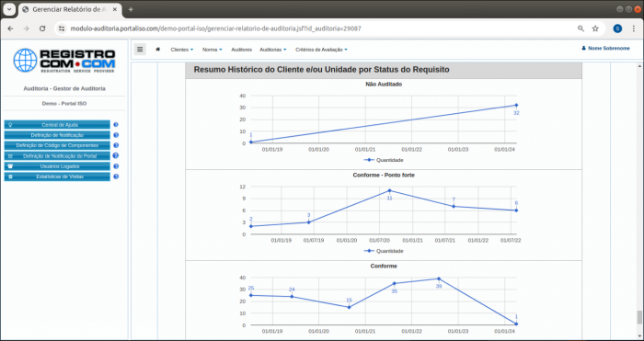Click the Conforme - Ponto forte chart title
The image size is (644, 341).
click(x=384, y=176)
